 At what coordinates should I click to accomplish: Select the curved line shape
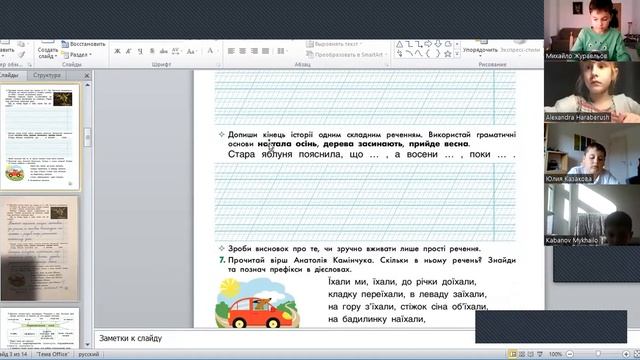click(409, 53)
